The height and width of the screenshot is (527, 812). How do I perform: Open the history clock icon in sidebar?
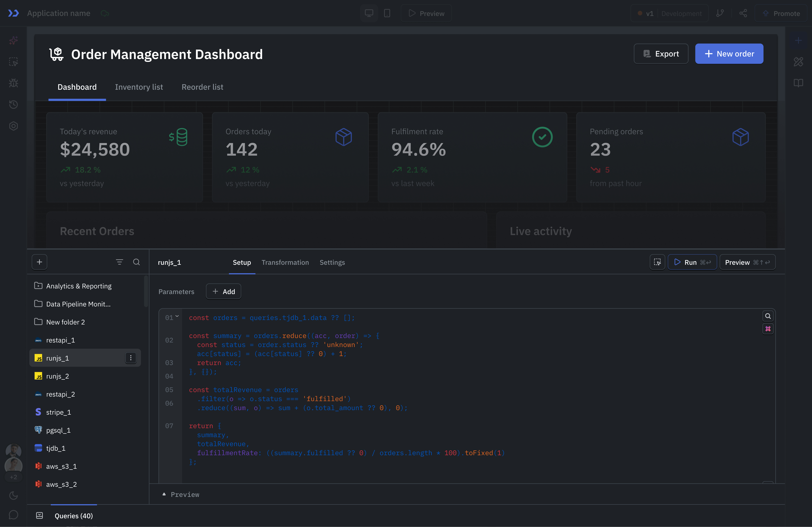[x=13, y=104]
